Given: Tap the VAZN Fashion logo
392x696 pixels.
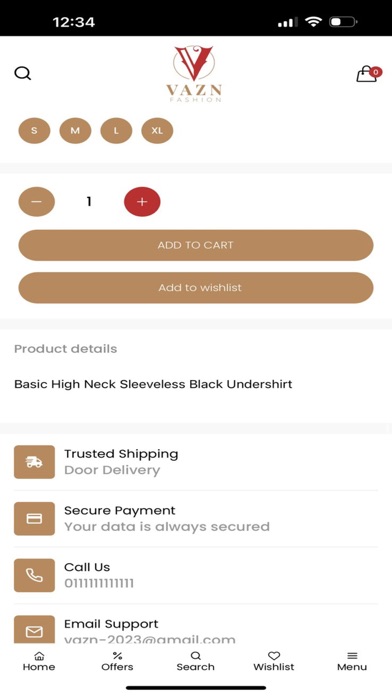Looking at the screenshot, I should tap(194, 74).
